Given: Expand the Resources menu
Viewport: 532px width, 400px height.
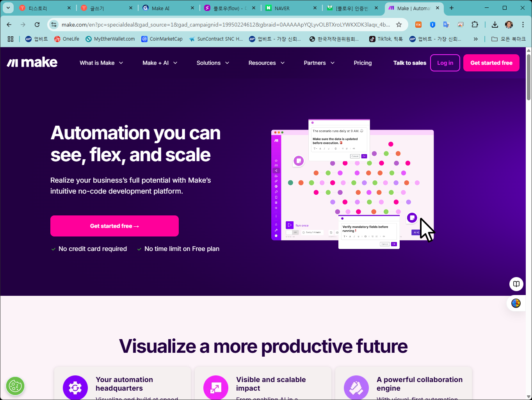Looking at the screenshot, I should coord(267,63).
